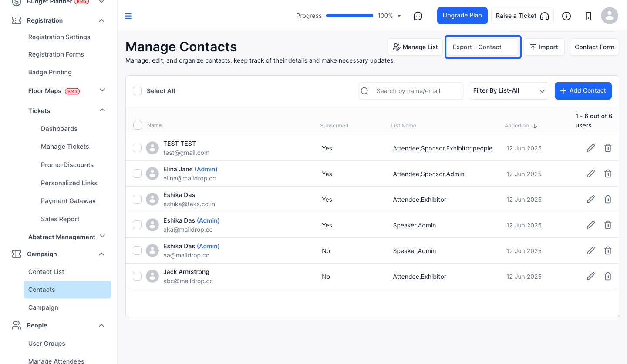Open the Export - Contact dropdown

(x=483, y=47)
